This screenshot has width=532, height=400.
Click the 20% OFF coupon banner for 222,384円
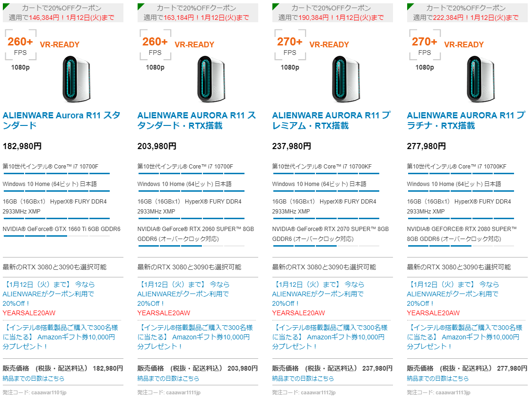[467, 13]
